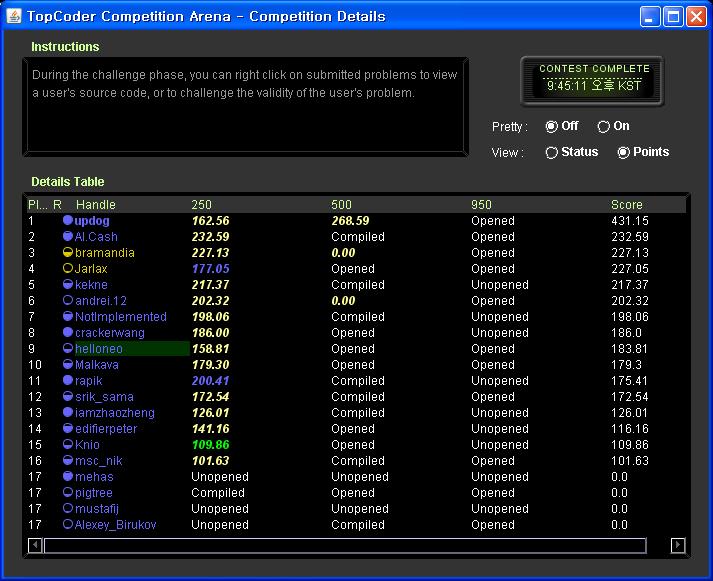Sort by the Pl... place column header
The image size is (713, 581).
[37, 205]
